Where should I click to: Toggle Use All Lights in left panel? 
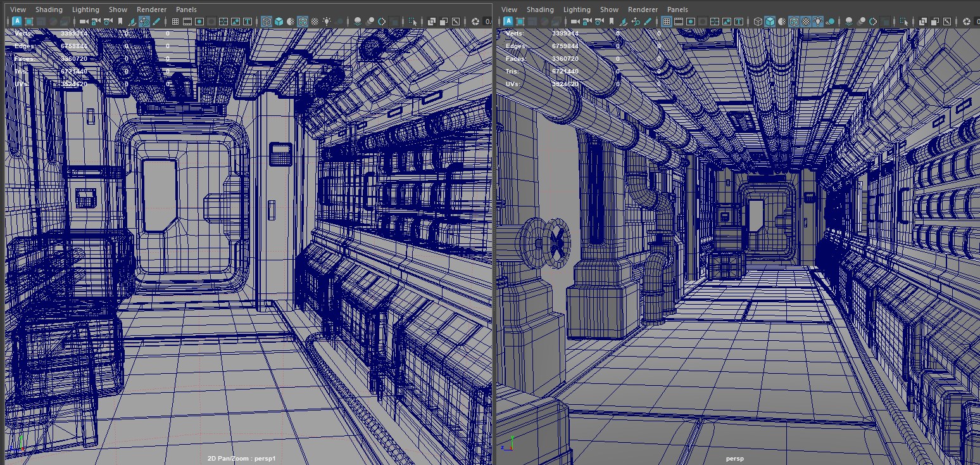327,22
